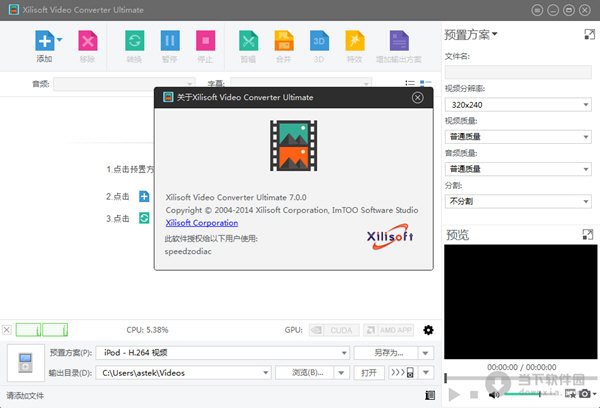Click Add Output Profile (增加输出方案) icon
The image size is (600, 408).
(x=399, y=41)
